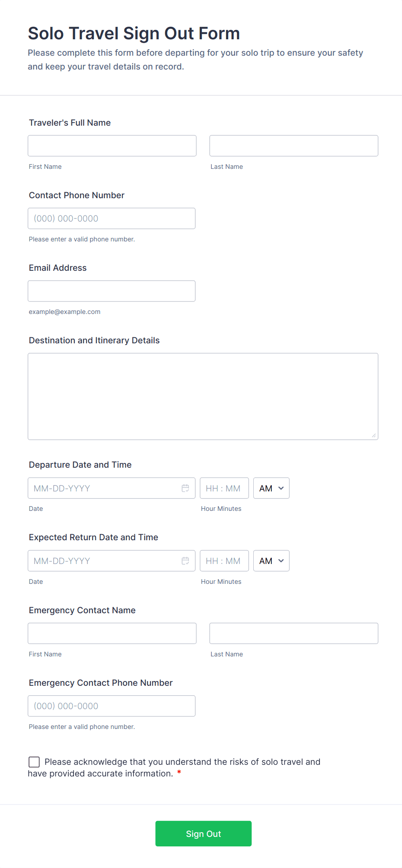Screen dimensions: 402x868
Task: Click the Traveler's First Name field
Action: (112, 146)
